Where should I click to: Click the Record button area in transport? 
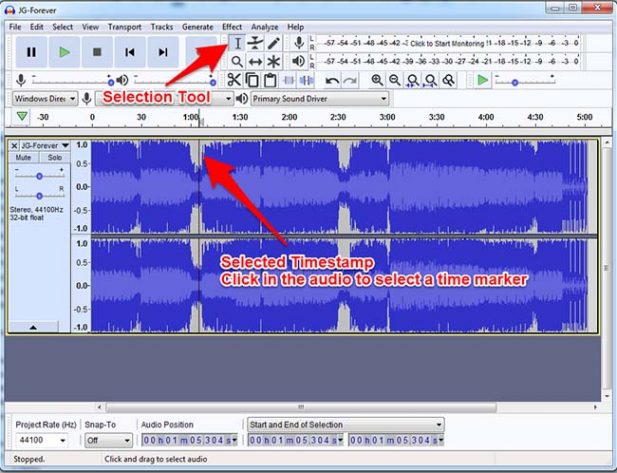click(201, 52)
